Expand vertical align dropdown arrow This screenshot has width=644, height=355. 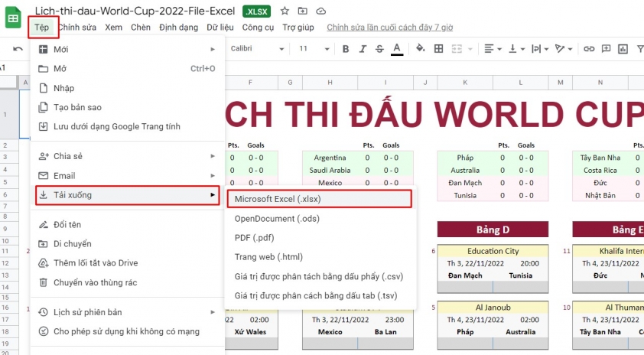tap(523, 49)
